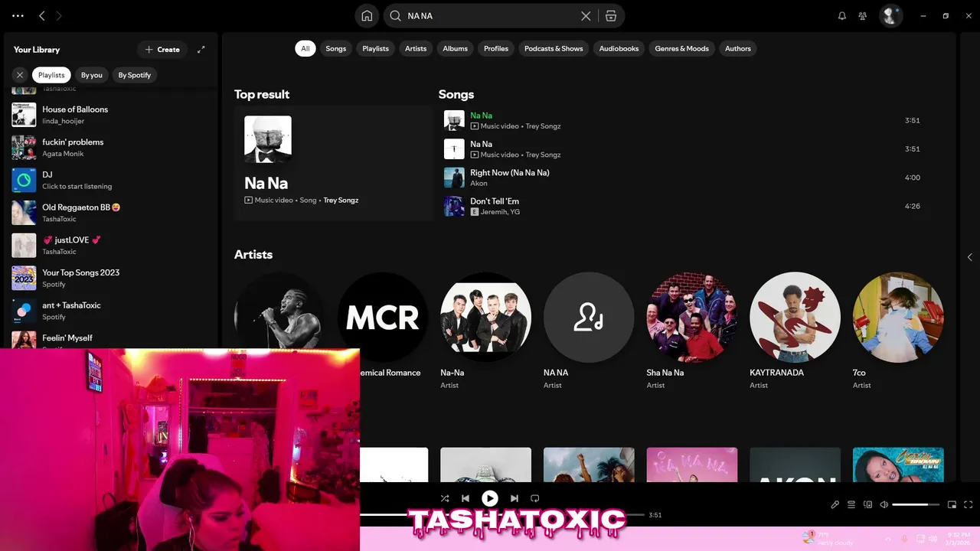
Task: Open the Friend Activity icon
Action: coord(863,15)
